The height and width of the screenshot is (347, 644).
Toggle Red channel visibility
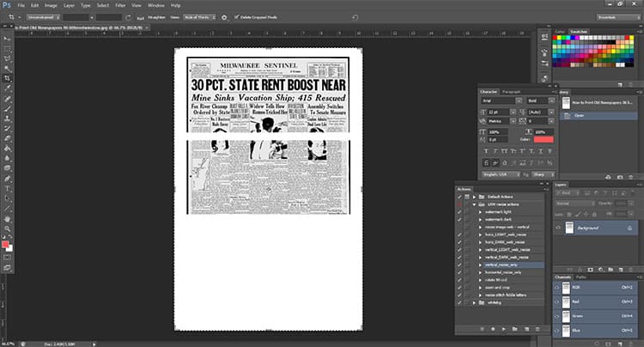click(557, 301)
